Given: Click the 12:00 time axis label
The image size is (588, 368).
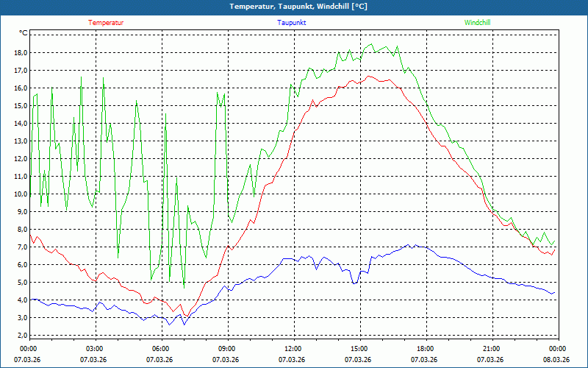Looking at the screenshot, I should click(x=293, y=349).
